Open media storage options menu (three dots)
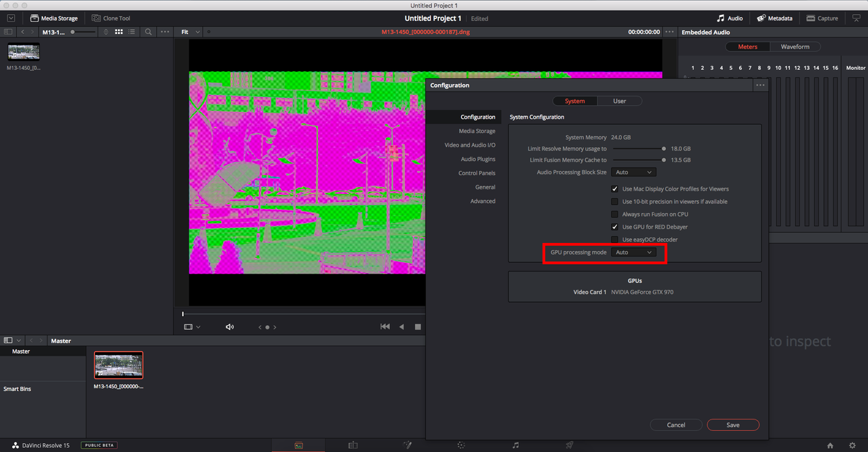This screenshot has height=452, width=868. (x=165, y=32)
